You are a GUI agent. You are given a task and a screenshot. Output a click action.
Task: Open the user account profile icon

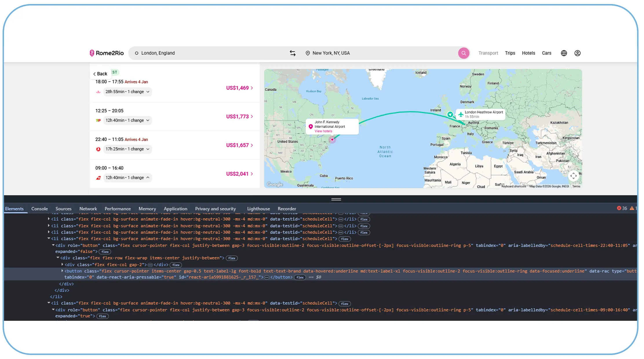point(577,53)
